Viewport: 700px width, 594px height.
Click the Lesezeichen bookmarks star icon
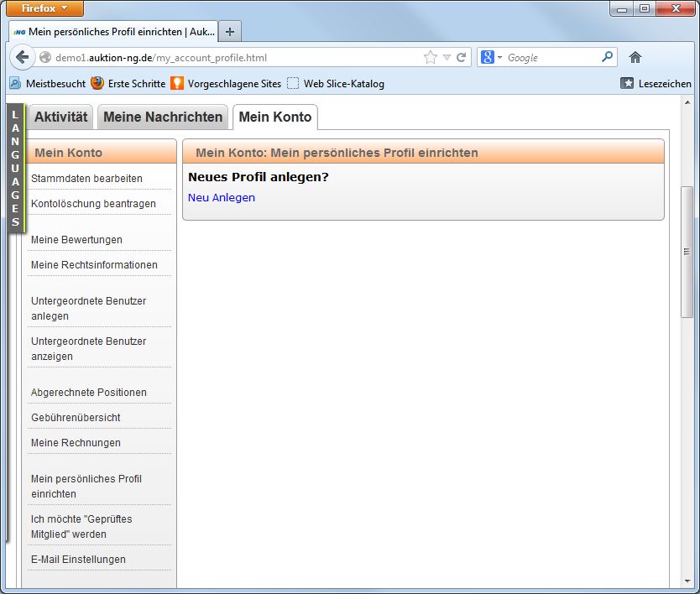[627, 83]
